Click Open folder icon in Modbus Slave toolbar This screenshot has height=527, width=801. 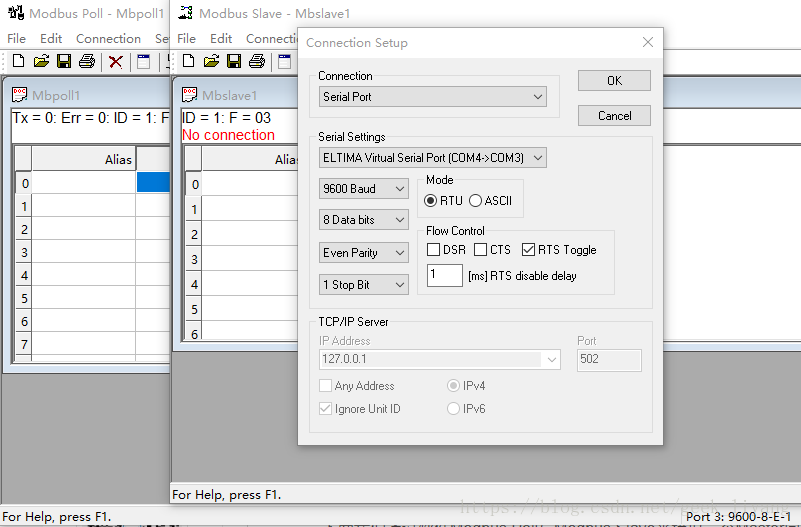point(211,61)
